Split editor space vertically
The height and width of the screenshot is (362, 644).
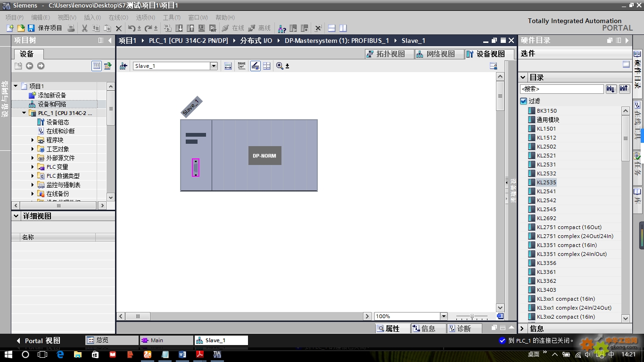coord(343,28)
